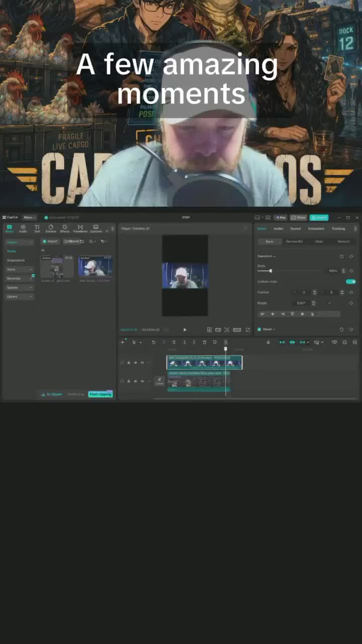Open the Effects panel icon
The width and height of the screenshot is (362, 644).
(65, 228)
